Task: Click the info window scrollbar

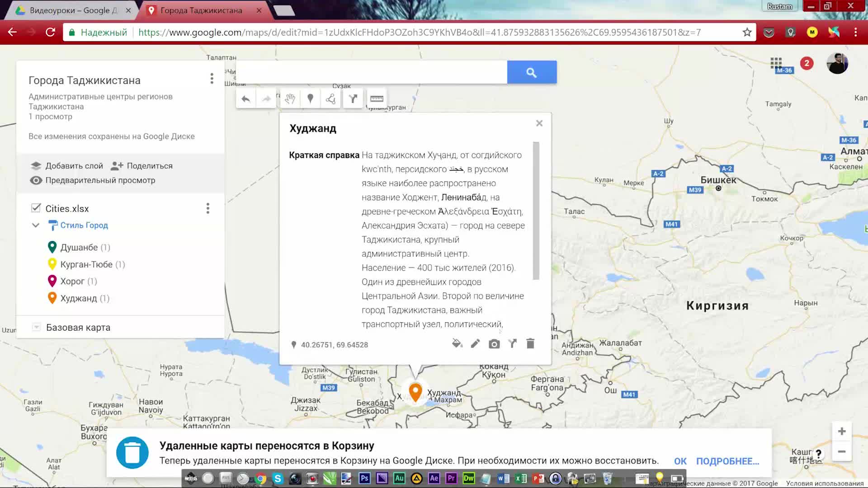Action: pos(536,211)
